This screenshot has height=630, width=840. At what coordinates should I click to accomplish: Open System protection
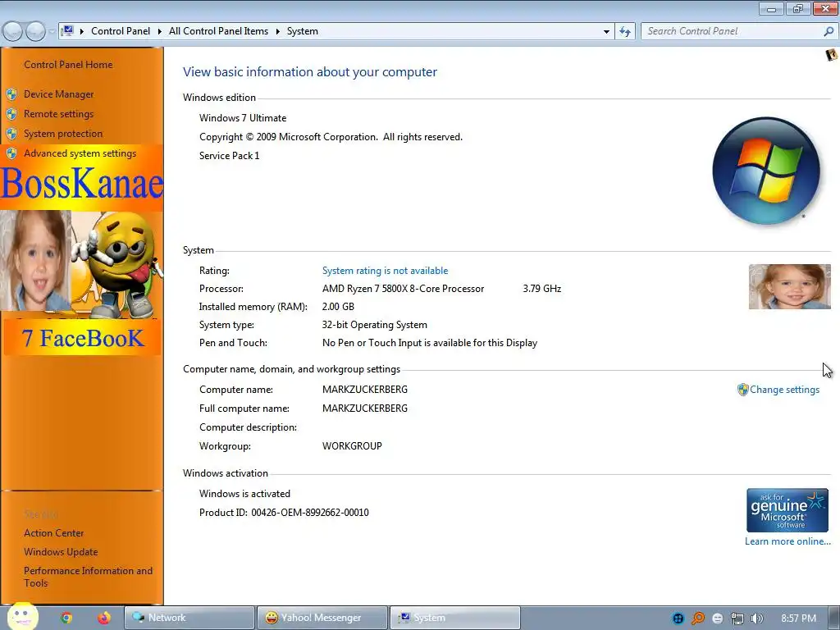[x=62, y=134]
